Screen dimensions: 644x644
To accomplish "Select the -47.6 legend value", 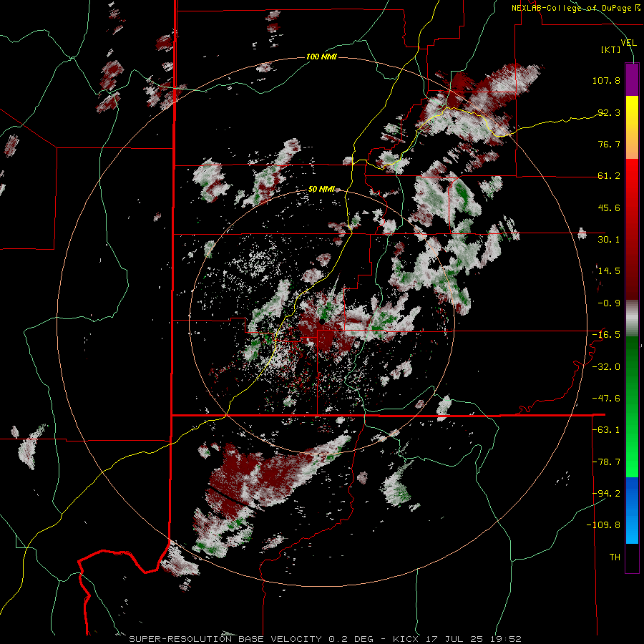I will coord(606,399).
